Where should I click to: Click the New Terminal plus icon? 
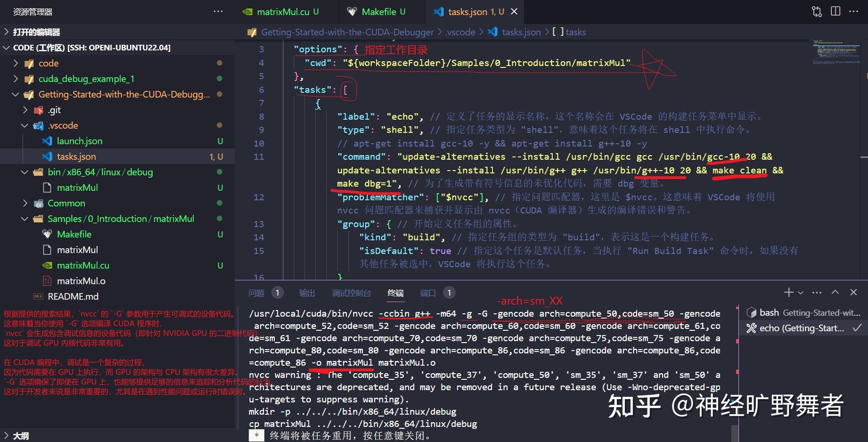[788, 292]
